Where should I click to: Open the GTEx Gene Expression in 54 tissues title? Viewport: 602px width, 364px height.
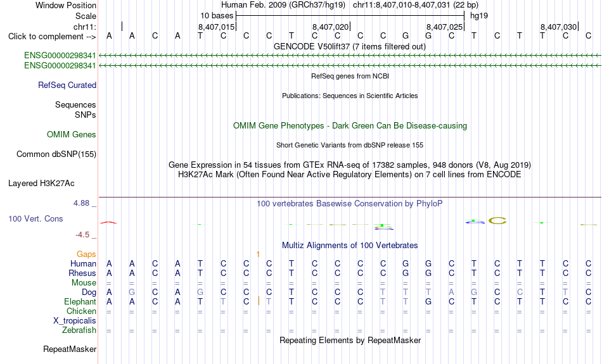click(x=350, y=165)
